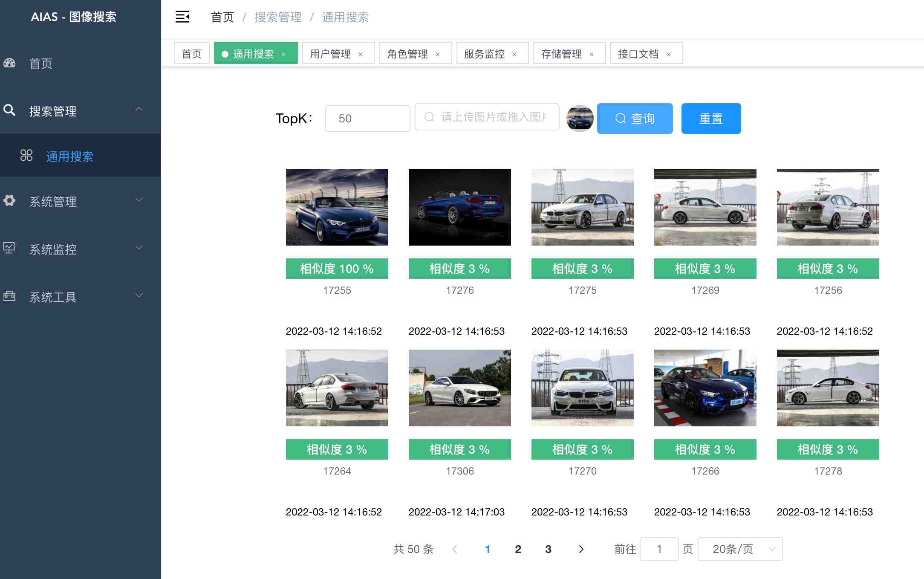This screenshot has height=579, width=924.
Task: Close the 接口文档 tab
Action: click(x=669, y=54)
